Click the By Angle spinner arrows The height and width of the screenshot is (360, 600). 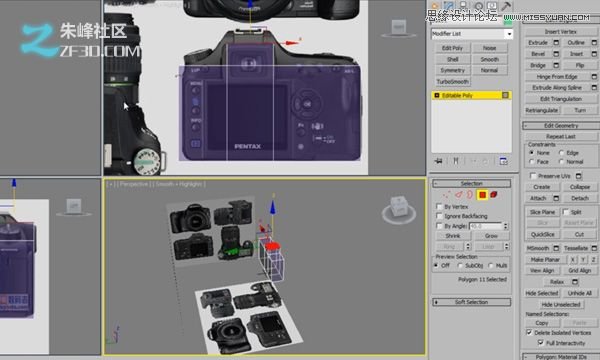click(505, 226)
